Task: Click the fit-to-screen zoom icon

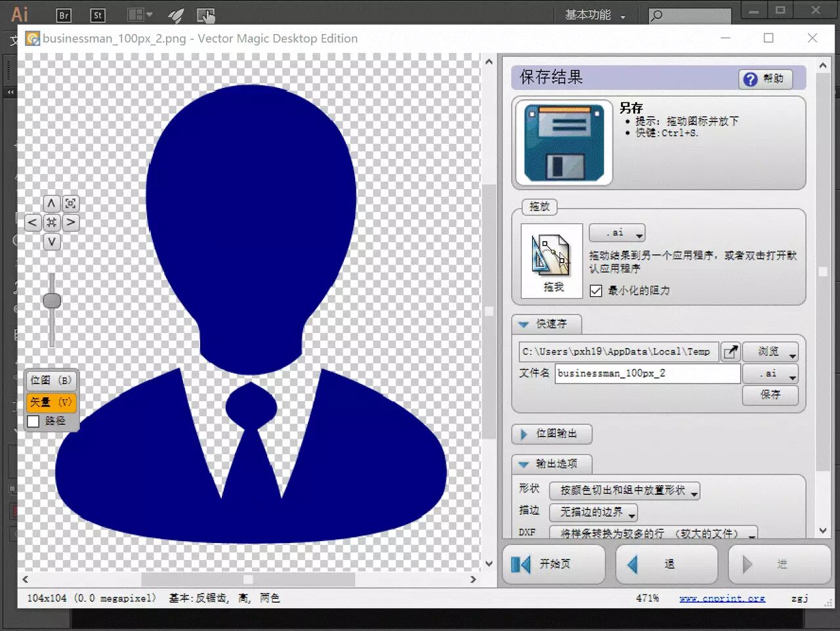Action: coord(70,204)
